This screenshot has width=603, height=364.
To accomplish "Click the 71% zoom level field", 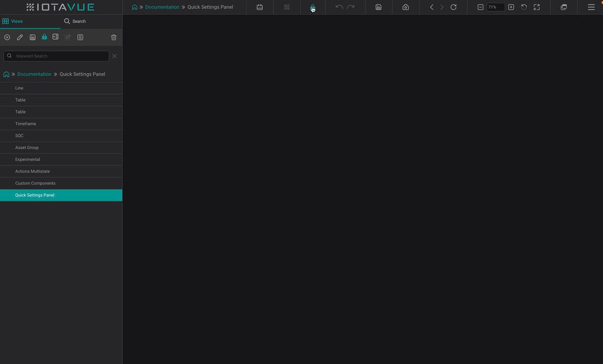I will point(496,7).
